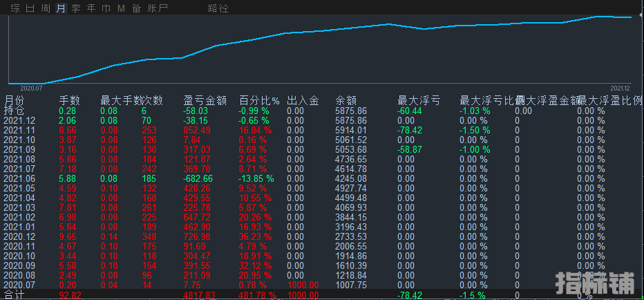Viewport: 644px width, 300px height.
Task: Click the -60.44 floating loss value
Action: [410, 111]
